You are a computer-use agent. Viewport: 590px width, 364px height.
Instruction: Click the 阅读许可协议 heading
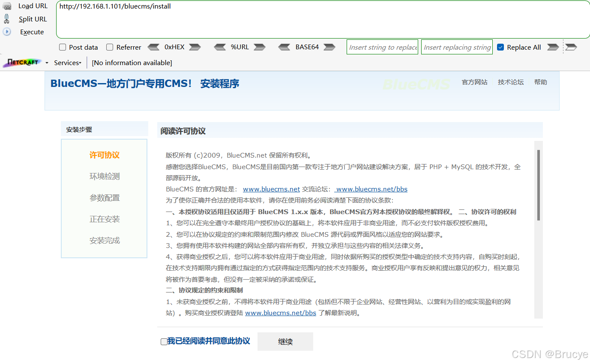click(x=183, y=131)
